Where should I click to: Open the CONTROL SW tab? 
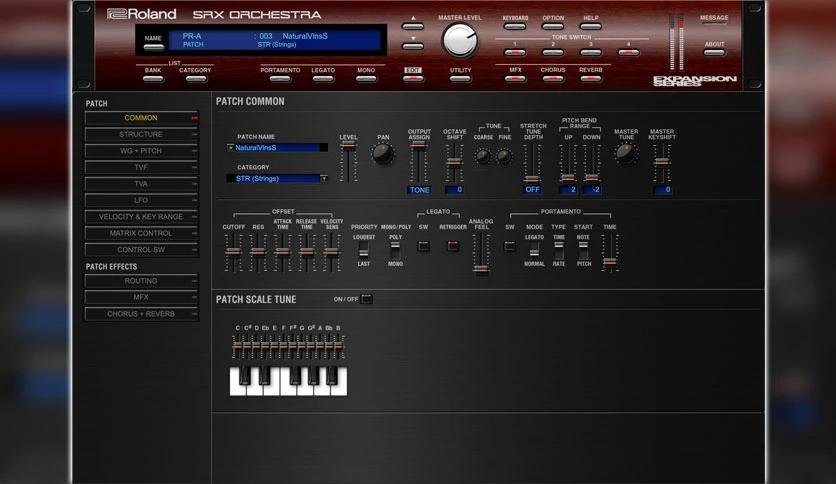(x=141, y=250)
